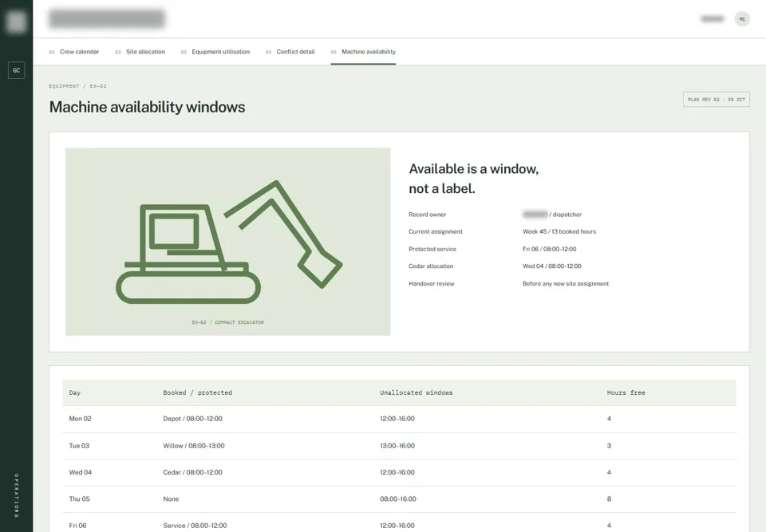Click the Hours free column header

pos(626,392)
